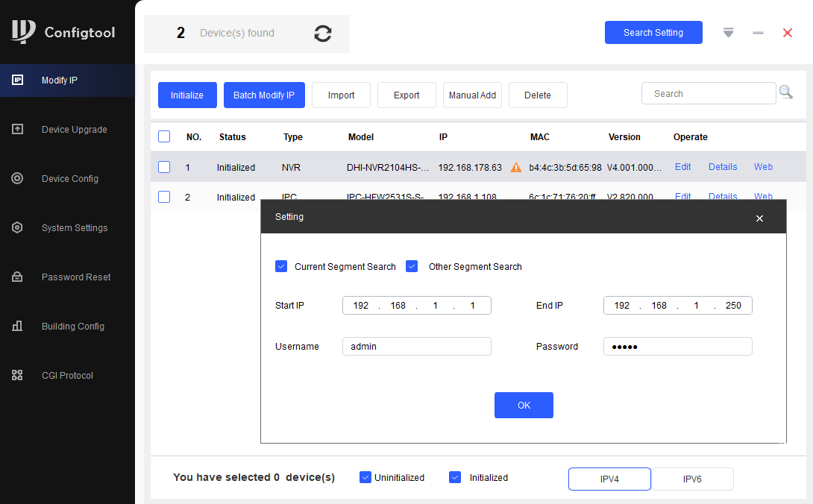The width and height of the screenshot is (813, 504).
Task: Click the Device Upgrade sidebar icon
Action: (17, 130)
